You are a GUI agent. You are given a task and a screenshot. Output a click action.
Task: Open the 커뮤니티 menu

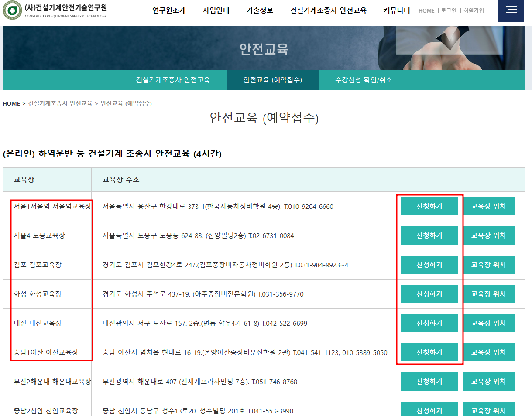(x=396, y=11)
